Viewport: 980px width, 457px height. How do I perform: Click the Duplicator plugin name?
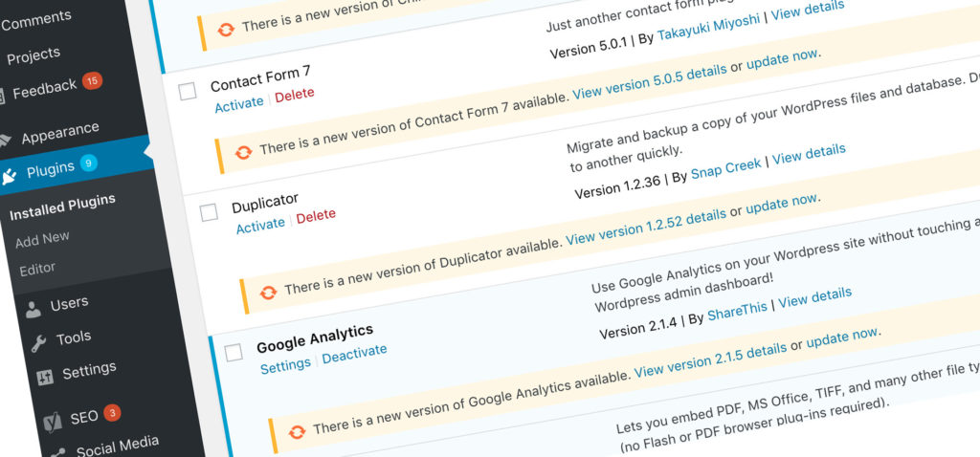coord(265,204)
